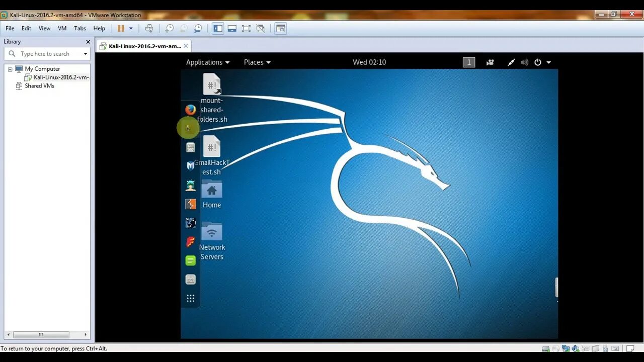Open GmailHackTest.sh desktop script
This screenshot has height=362, width=644.
tap(212, 155)
